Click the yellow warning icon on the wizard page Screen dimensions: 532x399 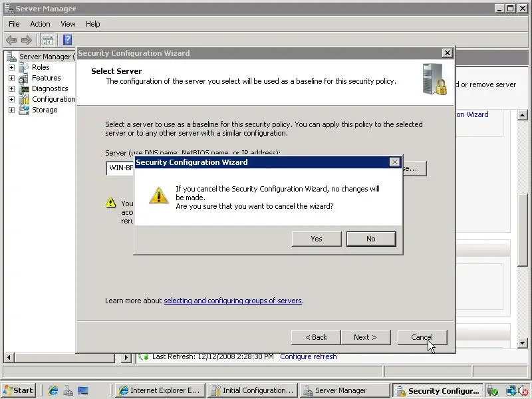110,203
